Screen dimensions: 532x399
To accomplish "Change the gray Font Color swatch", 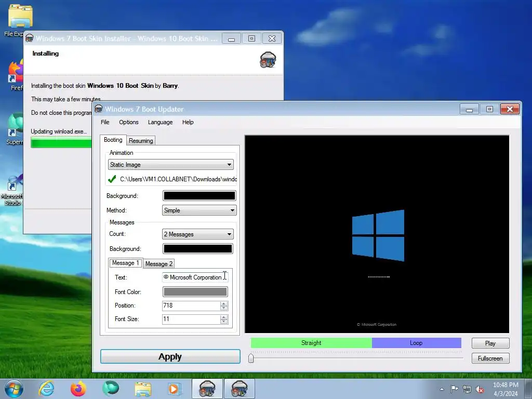I will point(195,292).
